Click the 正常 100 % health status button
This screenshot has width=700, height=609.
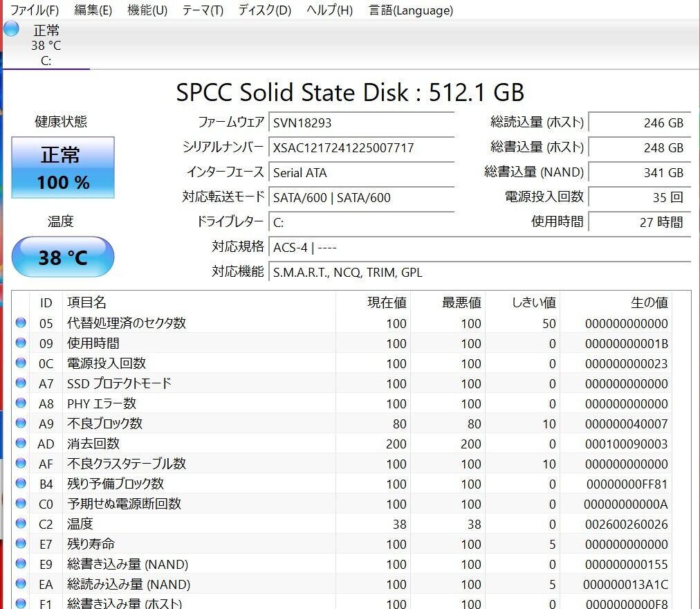63,168
